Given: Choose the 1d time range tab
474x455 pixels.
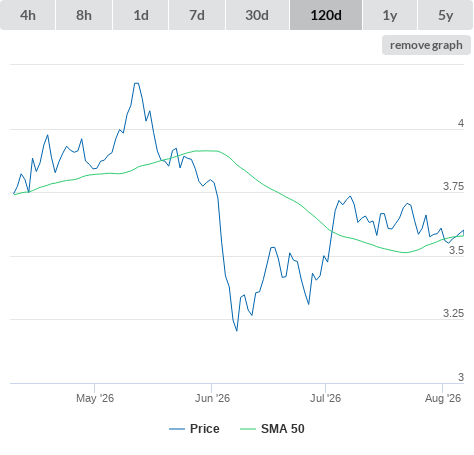Looking at the screenshot, I should coord(141,15).
